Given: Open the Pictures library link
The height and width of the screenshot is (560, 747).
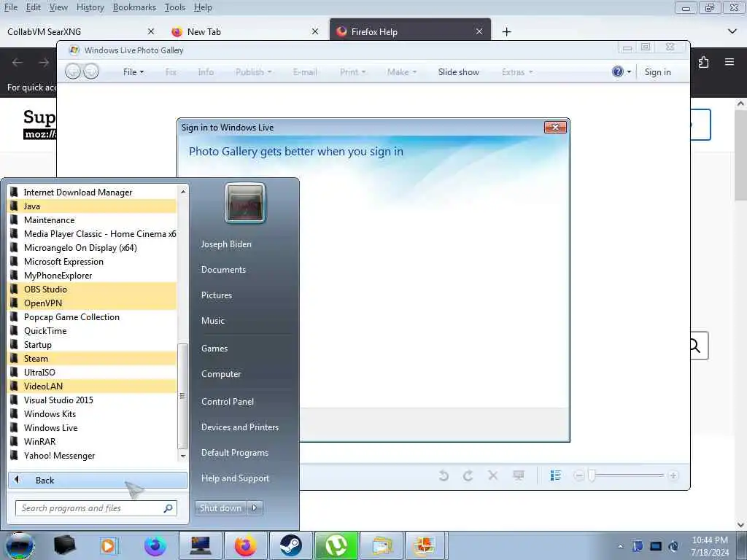Looking at the screenshot, I should point(216,295).
